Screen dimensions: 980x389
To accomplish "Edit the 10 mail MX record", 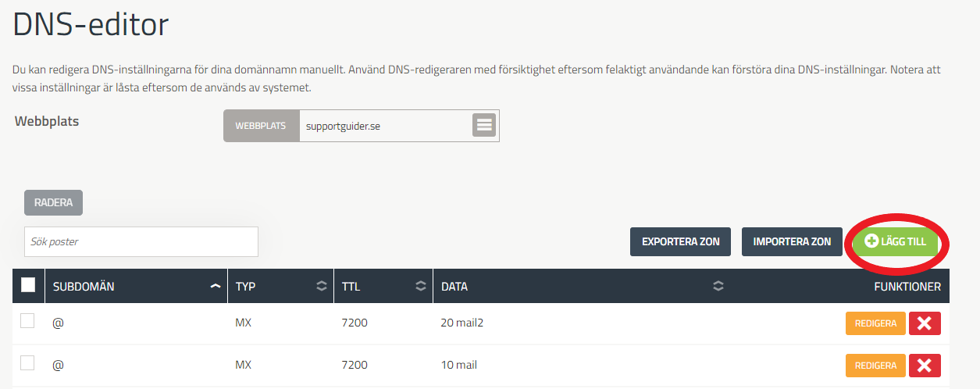I will (x=875, y=365).
